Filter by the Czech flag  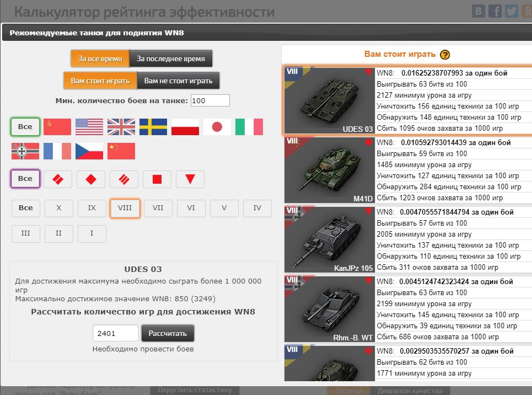pos(89,151)
